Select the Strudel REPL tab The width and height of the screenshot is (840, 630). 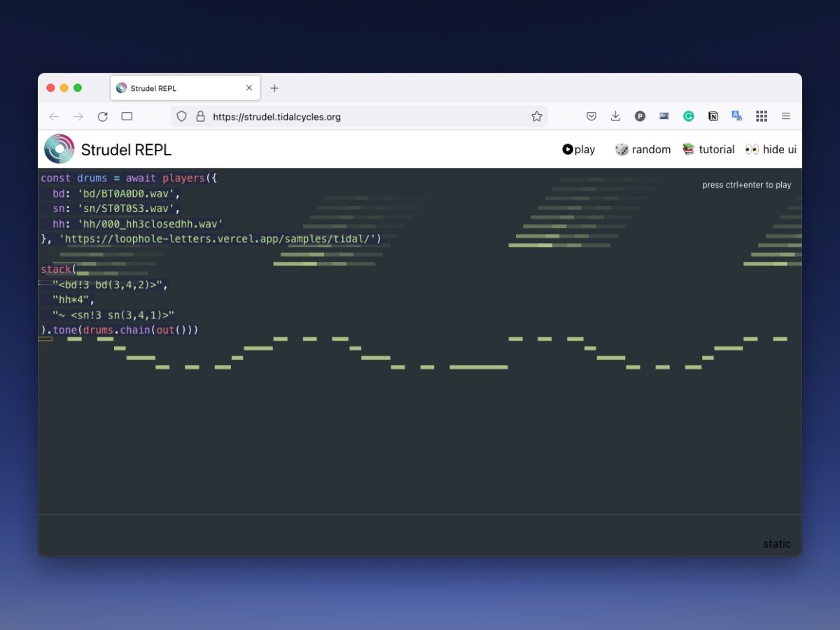tap(178, 88)
